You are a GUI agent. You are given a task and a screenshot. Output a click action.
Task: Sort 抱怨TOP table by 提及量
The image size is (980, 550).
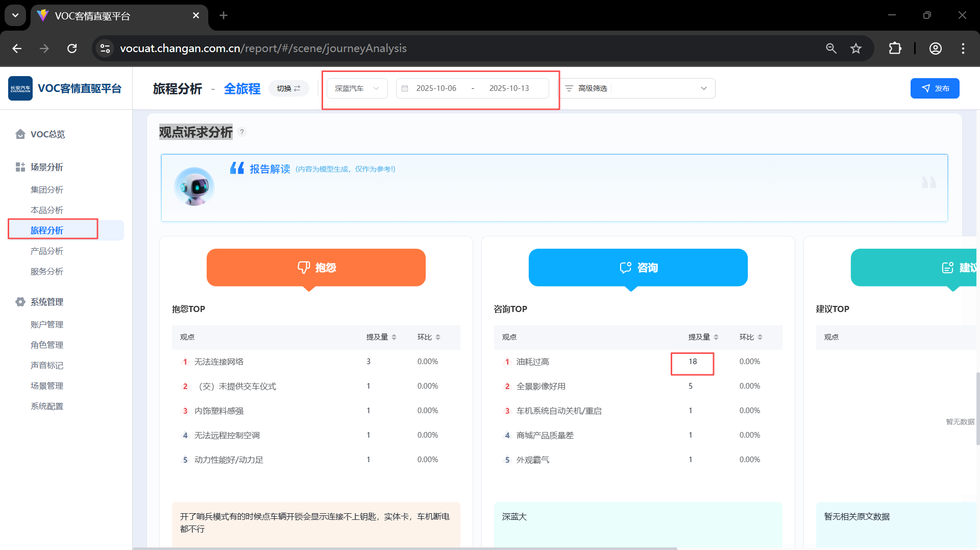click(394, 337)
